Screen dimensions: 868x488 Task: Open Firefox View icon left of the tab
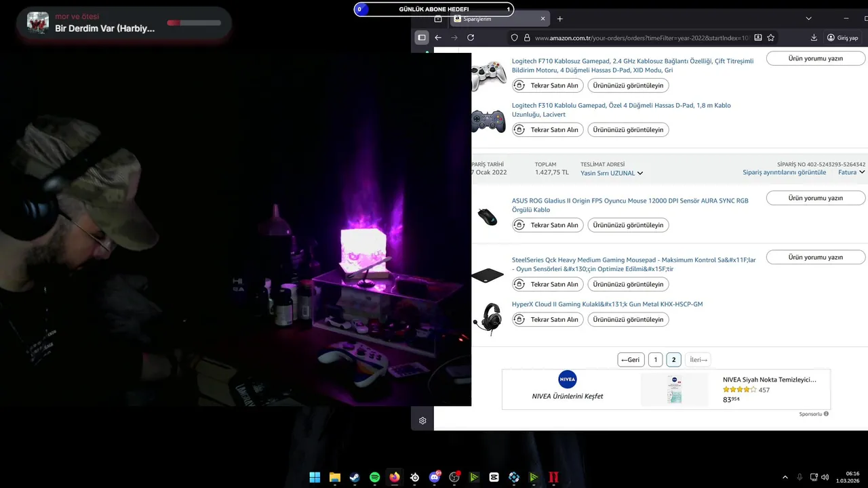(438, 19)
